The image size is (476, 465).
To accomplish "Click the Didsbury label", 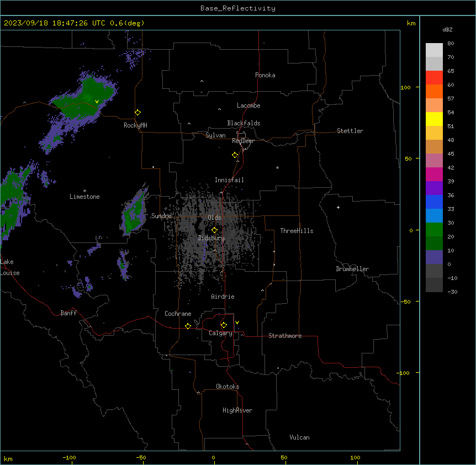I will tap(211, 238).
